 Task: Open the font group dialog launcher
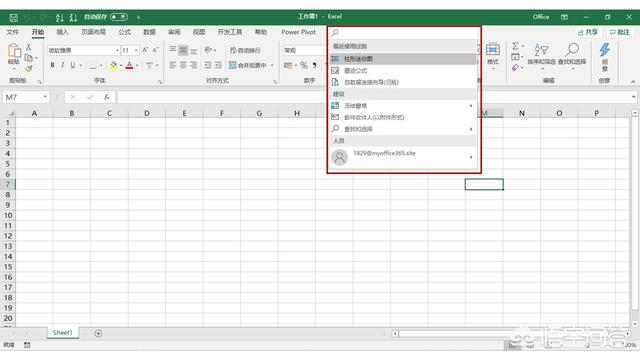click(x=160, y=82)
